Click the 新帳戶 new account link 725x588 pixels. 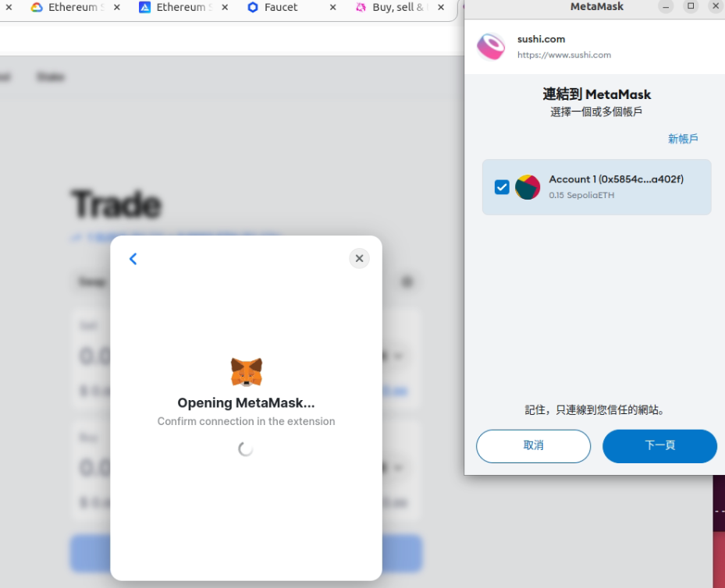point(683,139)
